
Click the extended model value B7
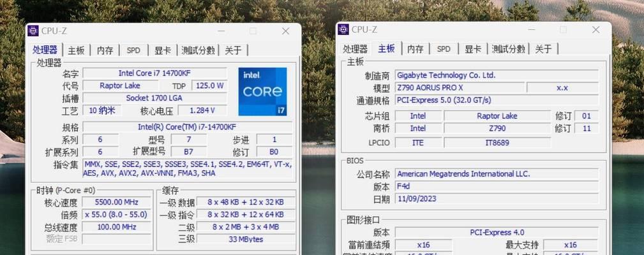click(x=188, y=152)
